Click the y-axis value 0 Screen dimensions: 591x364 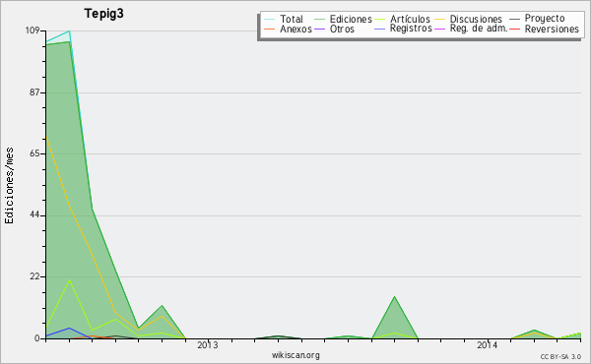37,338
